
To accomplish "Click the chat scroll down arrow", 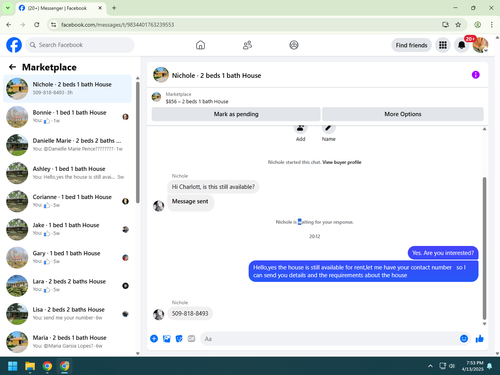I will 484,324.
